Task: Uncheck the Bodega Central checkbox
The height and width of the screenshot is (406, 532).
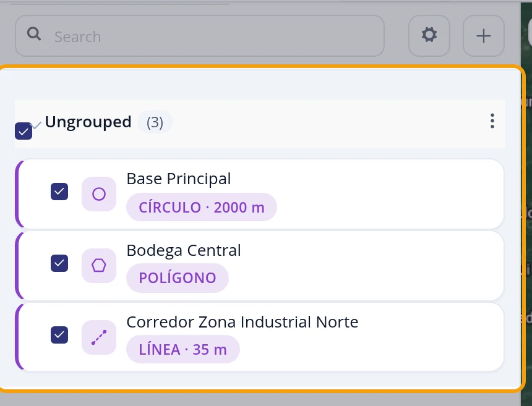Action: (59, 263)
